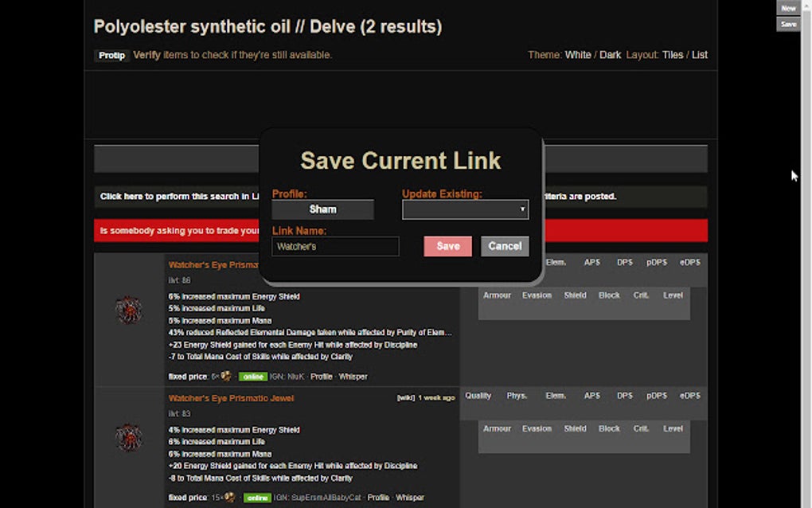Click the Verify link to check availability
812x508 pixels.
coord(146,55)
